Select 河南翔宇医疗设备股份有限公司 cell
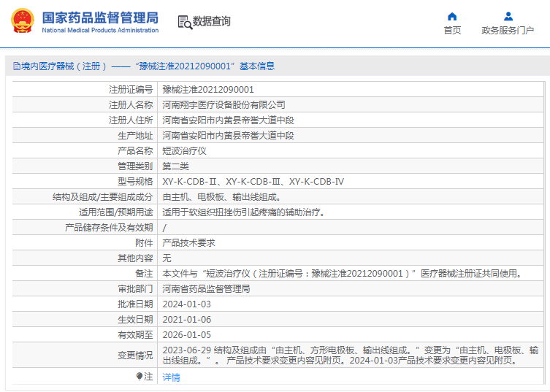This screenshot has width=550, height=392. (224, 105)
